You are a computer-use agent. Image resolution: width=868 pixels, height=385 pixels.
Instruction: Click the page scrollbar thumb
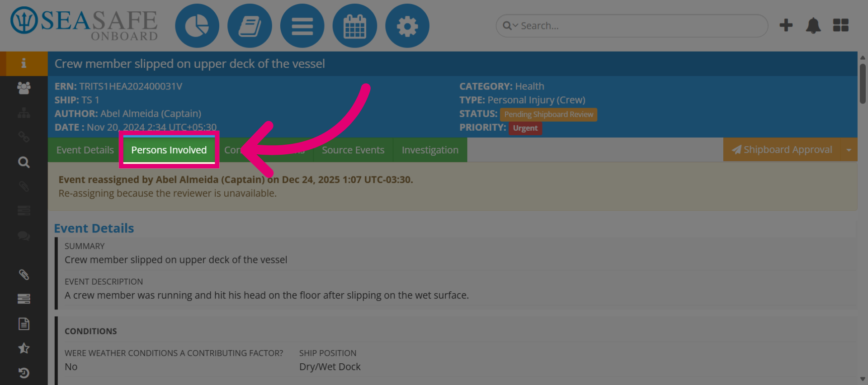point(863,84)
